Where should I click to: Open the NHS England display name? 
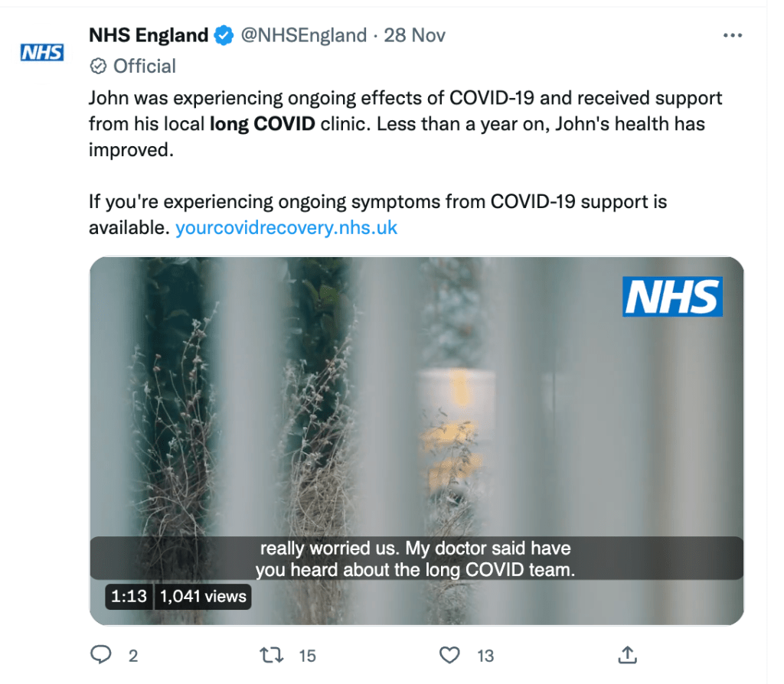click(149, 35)
